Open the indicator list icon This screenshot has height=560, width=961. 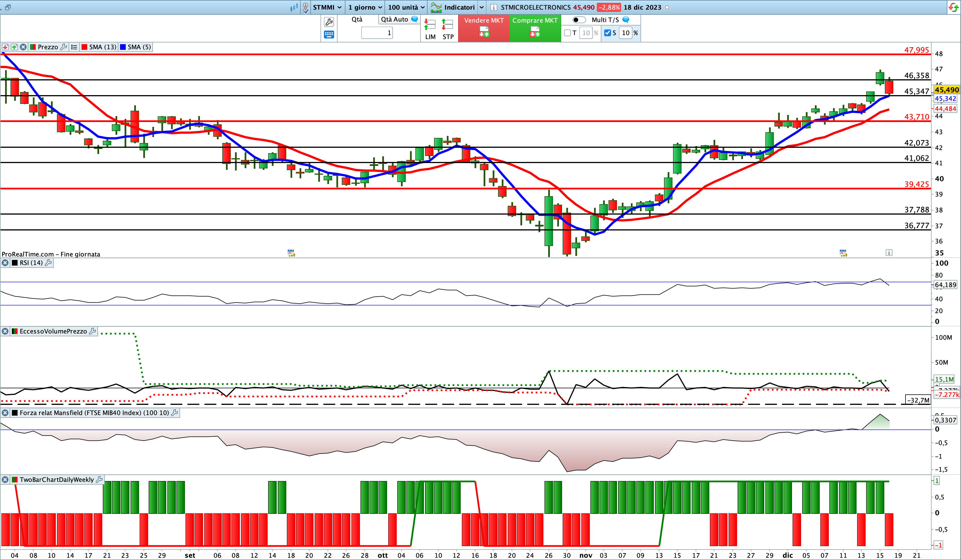coord(74,47)
